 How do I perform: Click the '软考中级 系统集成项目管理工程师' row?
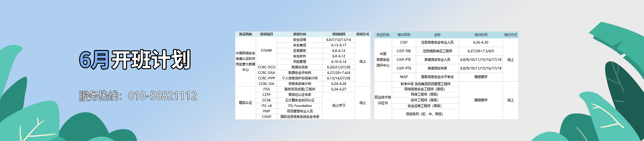pyautogui.click(x=425, y=84)
